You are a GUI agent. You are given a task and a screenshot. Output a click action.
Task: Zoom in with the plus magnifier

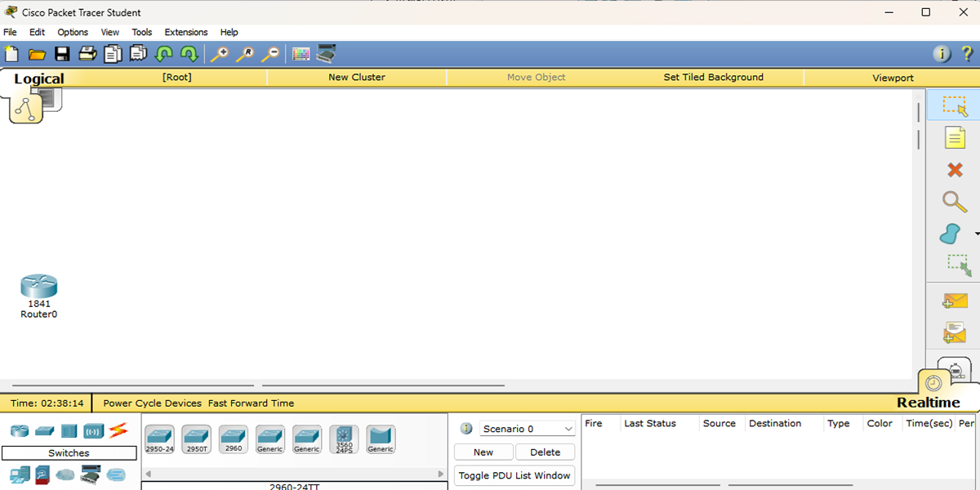219,54
